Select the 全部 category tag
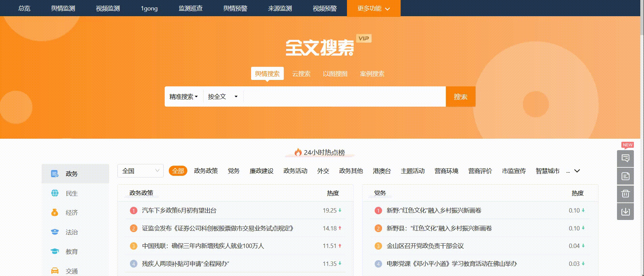Viewport: 644px width, 276px height. click(178, 171)
